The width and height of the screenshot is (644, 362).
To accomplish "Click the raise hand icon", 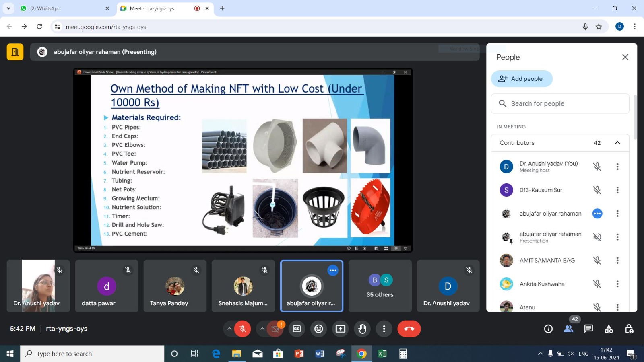I will [x=362, y=329].
